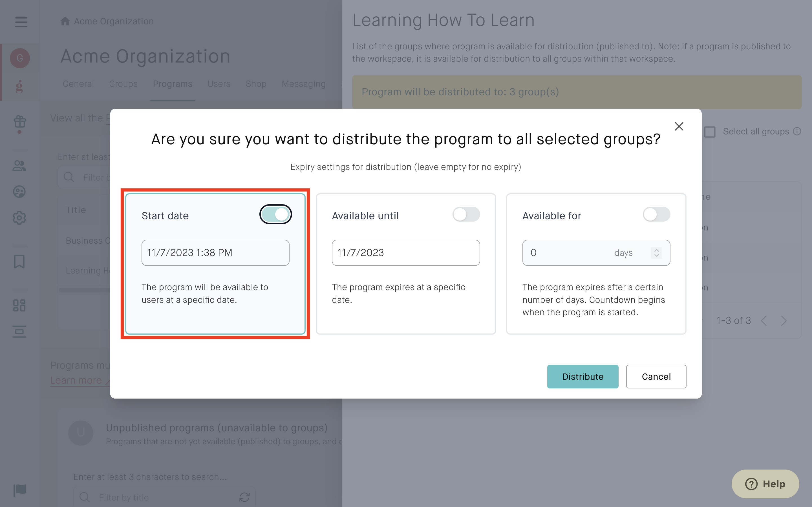
Task: Click the Distribute button
Action: pos(582,377)
